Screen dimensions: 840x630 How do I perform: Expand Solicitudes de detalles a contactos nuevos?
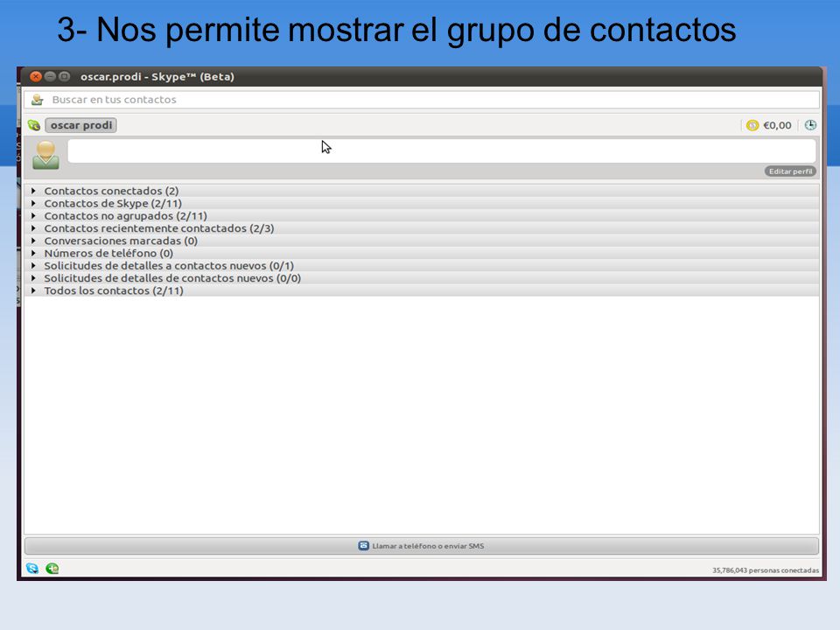[33, 266]
